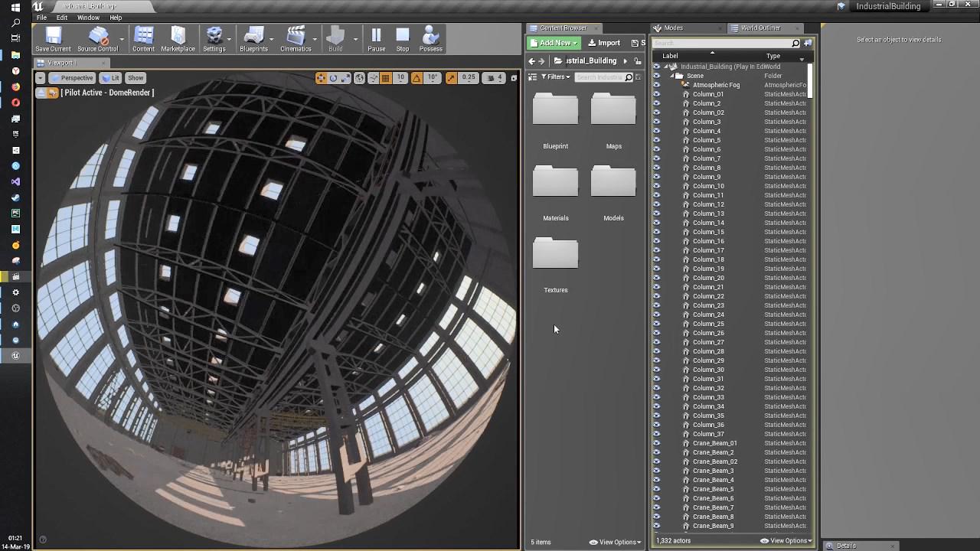Open the Window menu
The width and height of the screenshot is (980, 551).
(88, 18)
